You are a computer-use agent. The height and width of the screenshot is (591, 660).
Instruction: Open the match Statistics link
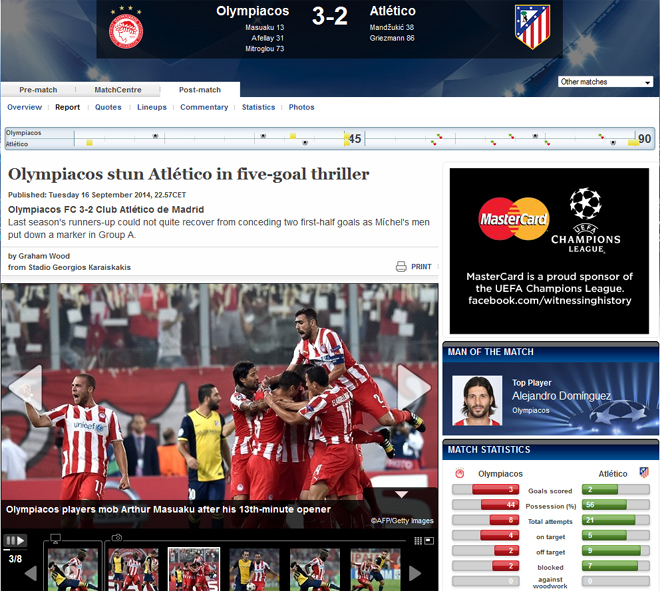(258, 107)
